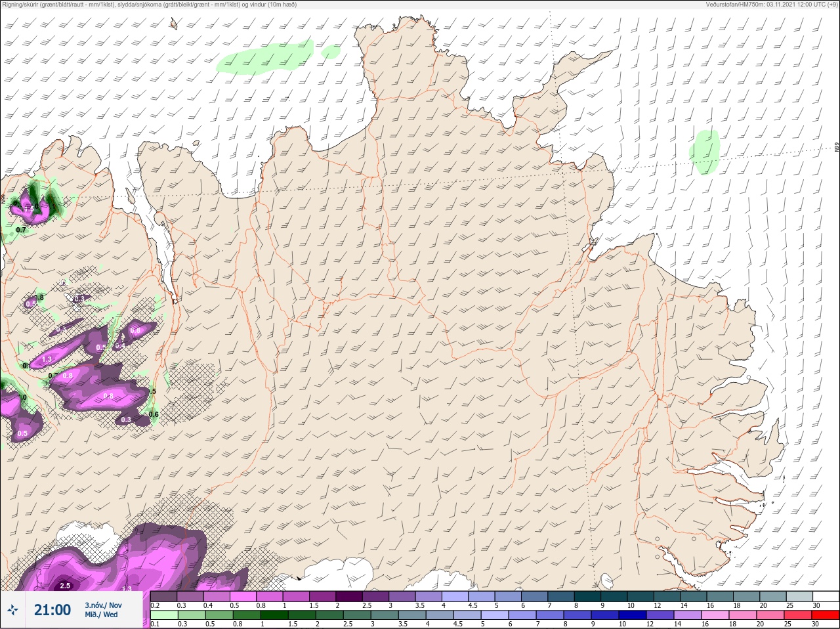The width and height of the screenshot is (840, 629).
Task: Click the 1.3 precipitation value on the map
Action: pyautogui.click(x=47, y=360)
